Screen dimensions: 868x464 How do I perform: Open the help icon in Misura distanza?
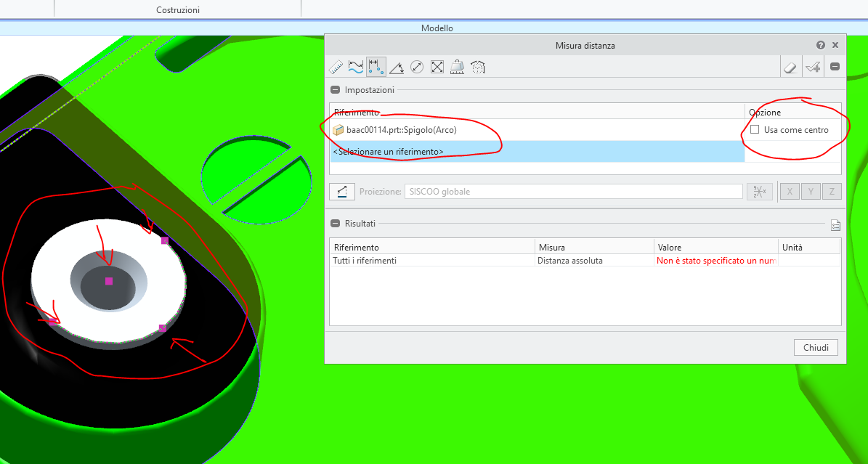(820, 44)
